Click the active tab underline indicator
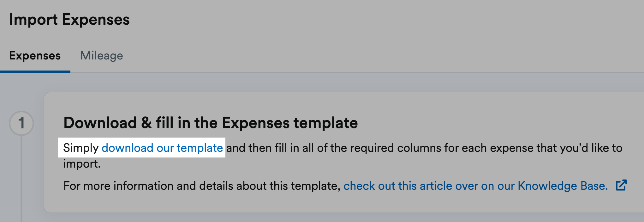 click(x=35, y=72)
